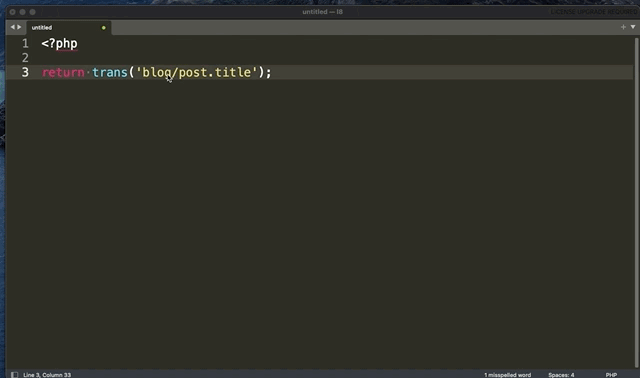Click the green zoom window button
The image size is (640, 378).
pyautogui.click(x=32, y=12)
